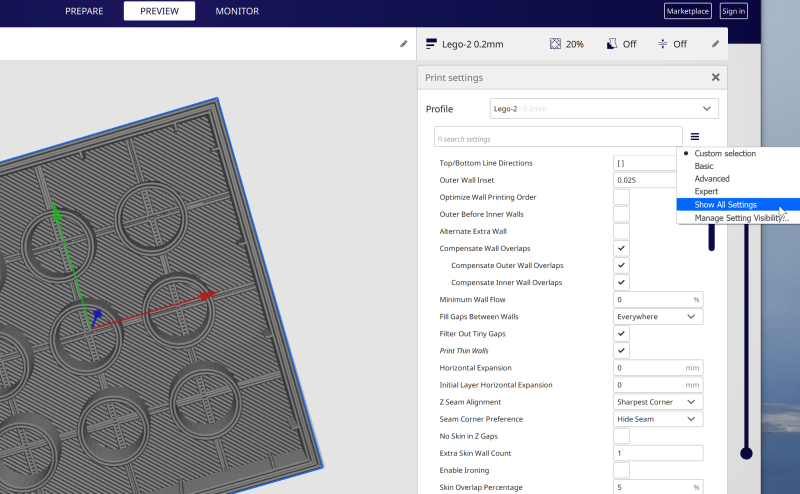Switch to the MONITOR stage tab
This screenshot has width=800, height=494.
tap(237, 11)
